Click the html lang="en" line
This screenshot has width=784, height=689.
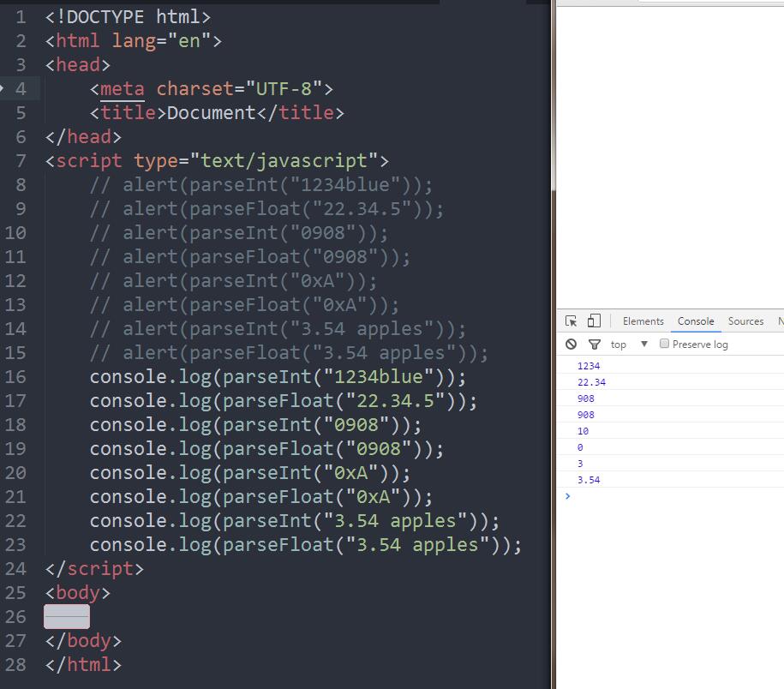[134, 40]
